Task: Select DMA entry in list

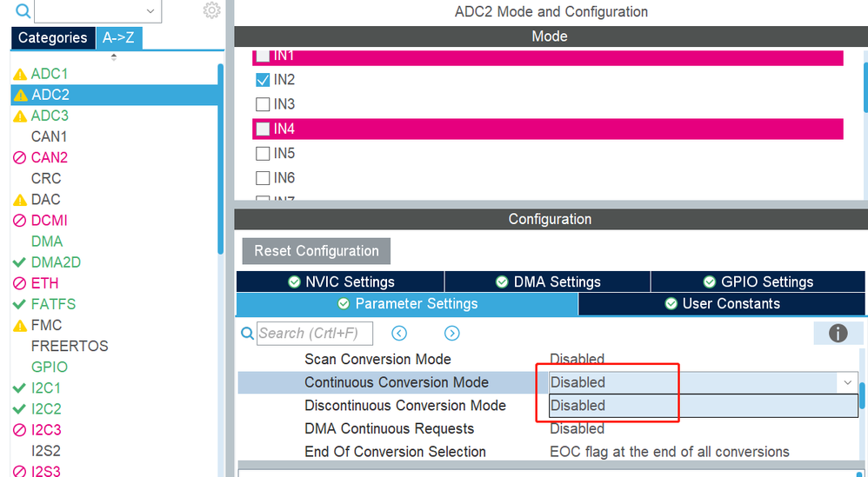Action: 47,242
